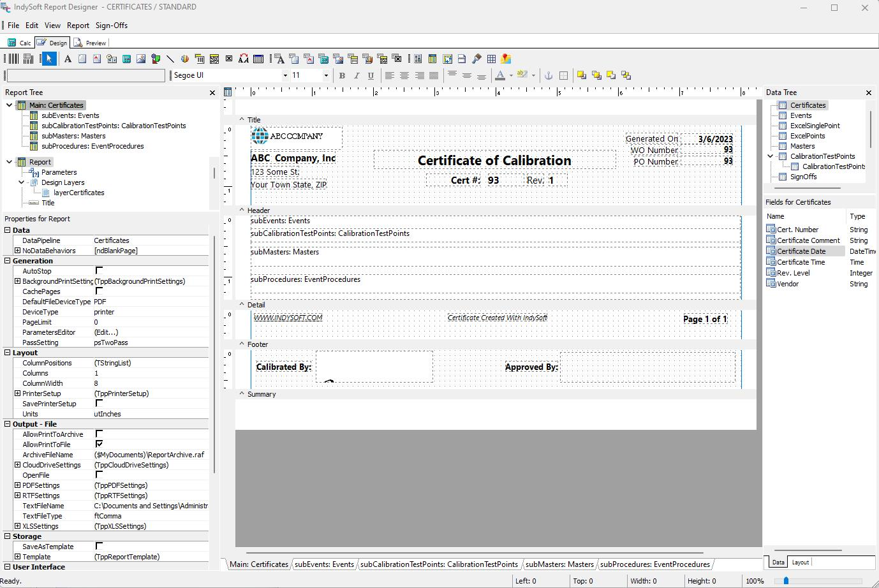
Task: Click the Bold formatting button
Action: 342,75
